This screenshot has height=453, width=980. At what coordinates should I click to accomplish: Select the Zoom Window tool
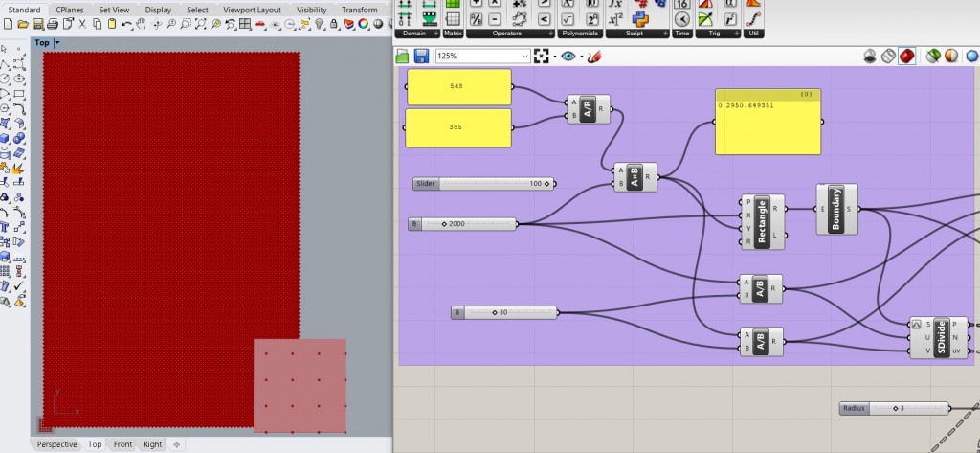(187, 24)
